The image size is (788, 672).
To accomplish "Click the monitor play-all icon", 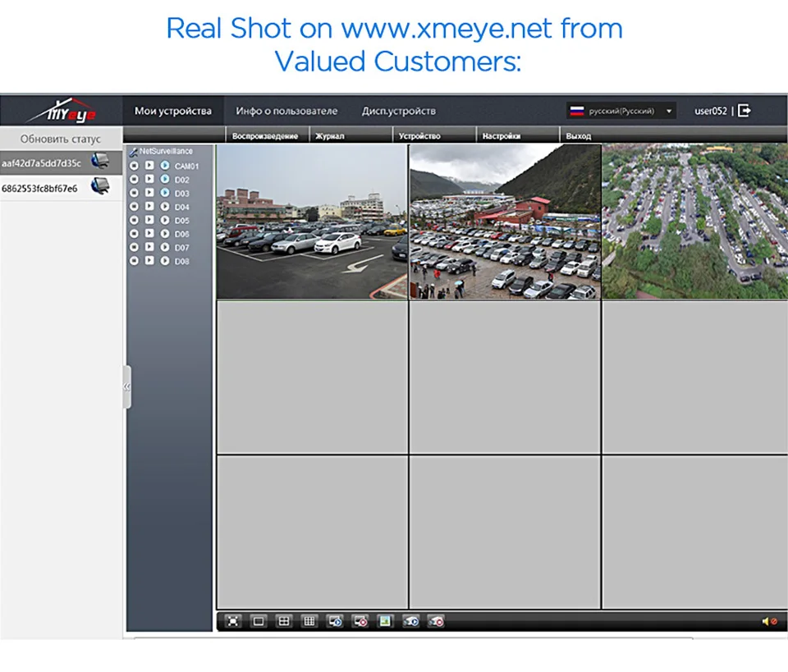I will pos(335,621).
